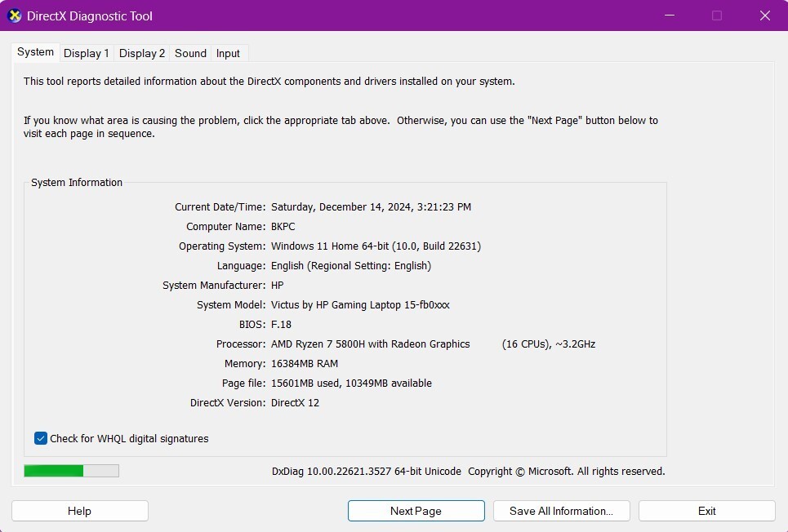
Task: Click the System Model label
Action: click(x=231, y=305)
